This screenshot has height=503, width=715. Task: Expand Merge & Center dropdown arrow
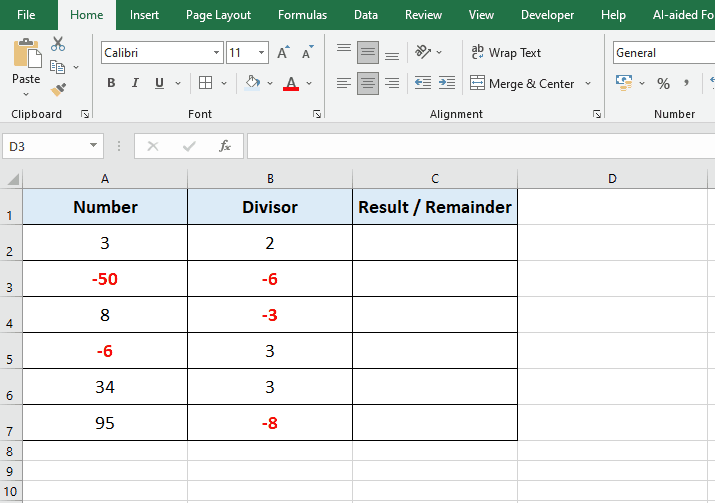588,83
